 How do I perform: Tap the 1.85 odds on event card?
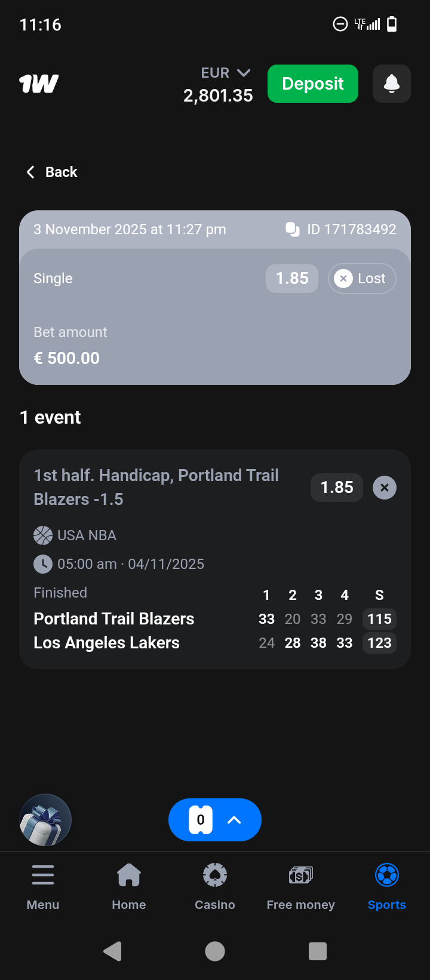(337, 488)
